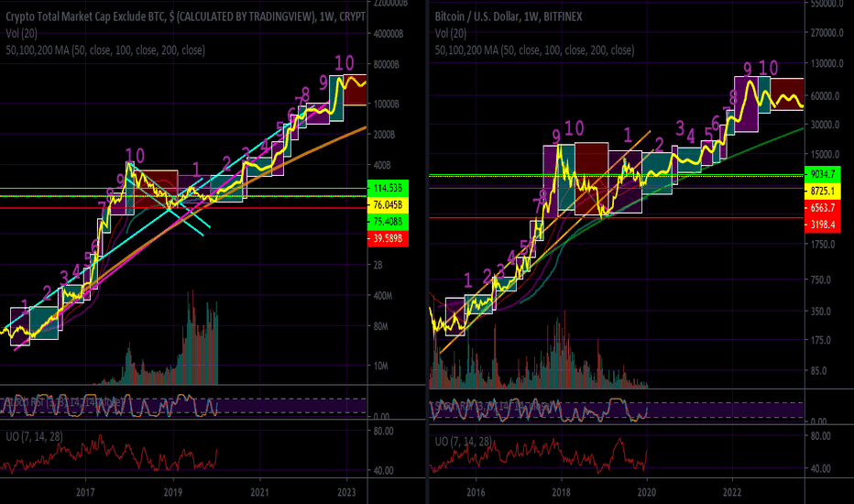Click the 350.0 value on Bitcoin price scale
Image resolution: width=854 pixels, height=504 pixels.
[821, 312]
